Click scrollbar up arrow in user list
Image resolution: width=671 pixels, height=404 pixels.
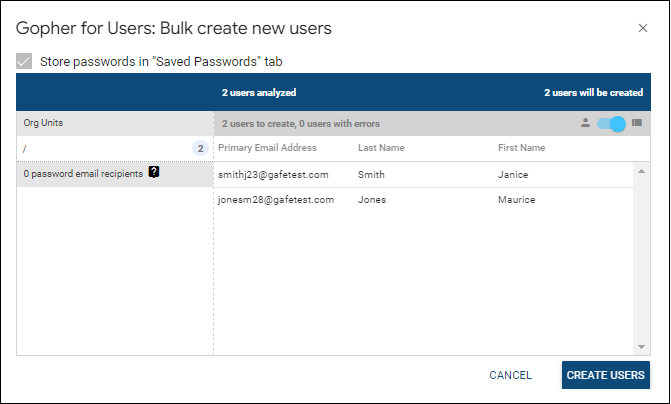(x=641, y=170)
